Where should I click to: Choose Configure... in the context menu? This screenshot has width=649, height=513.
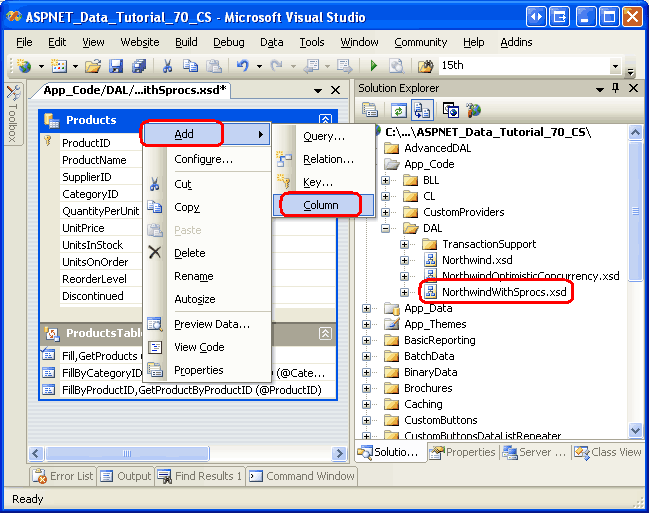pos(203,159)
